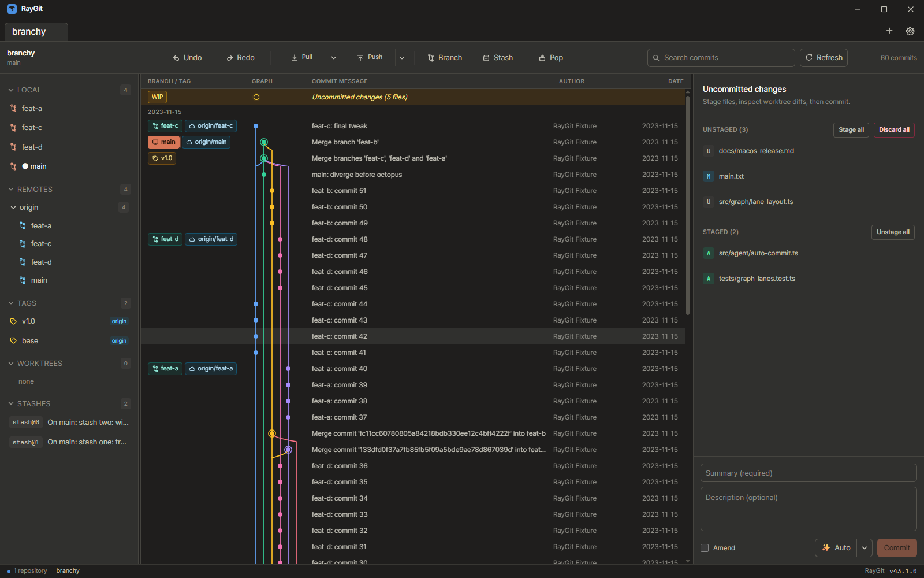Click the Redo toolbar button

(x=240, y=58)
